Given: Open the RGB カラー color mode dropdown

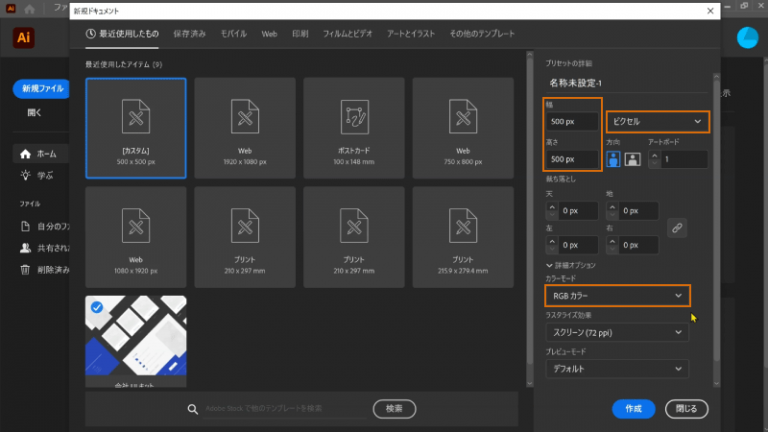Looking at the screenshot, I should coord(617,296).
